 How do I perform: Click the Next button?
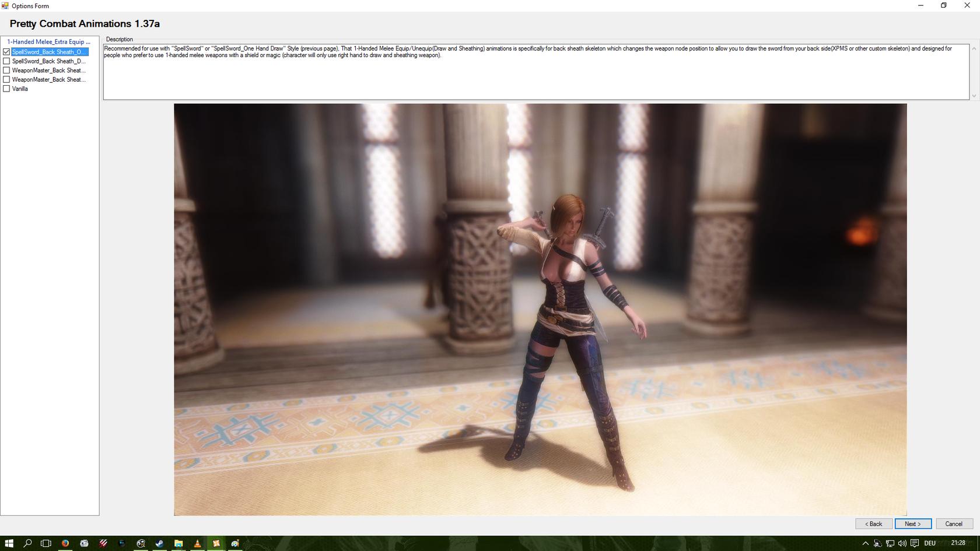click(912, 524)
